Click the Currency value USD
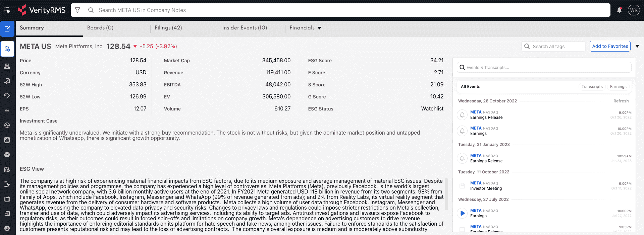Screen dimensions: 644x235 141,73
